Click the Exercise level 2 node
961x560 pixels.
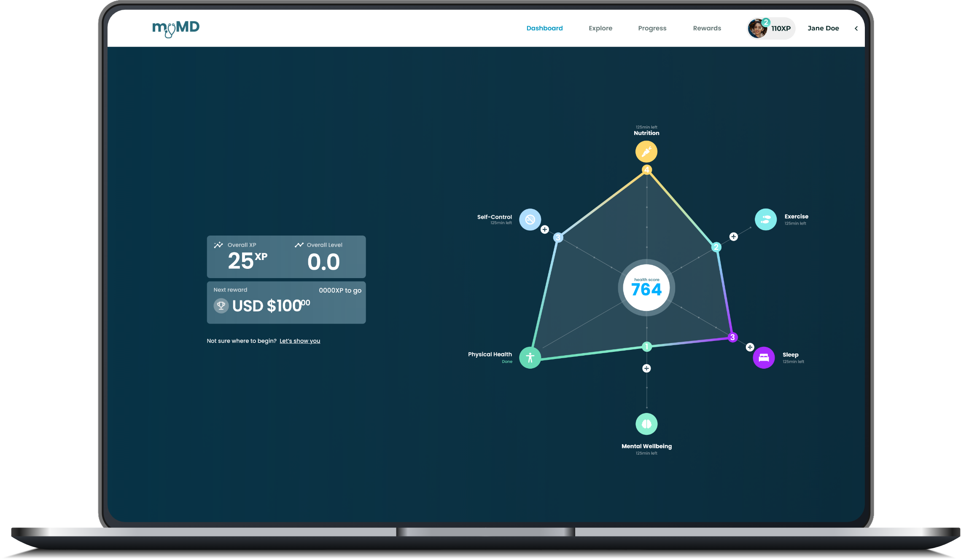pos(716,247)
